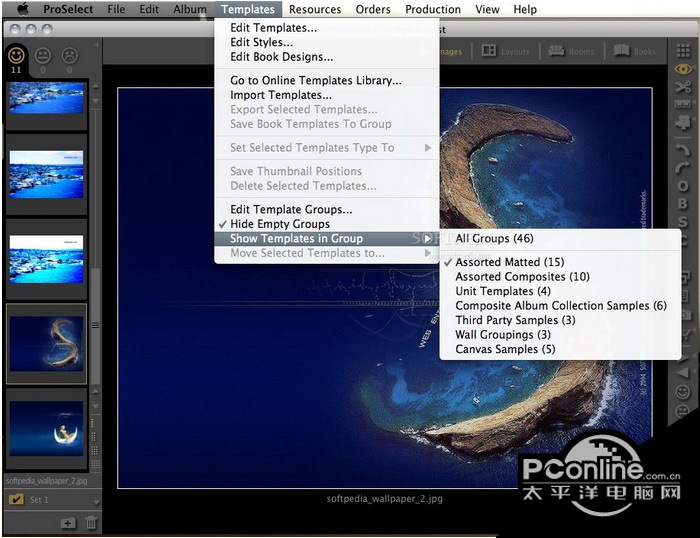Click the Apple logo menu

[x=21, y=9]
